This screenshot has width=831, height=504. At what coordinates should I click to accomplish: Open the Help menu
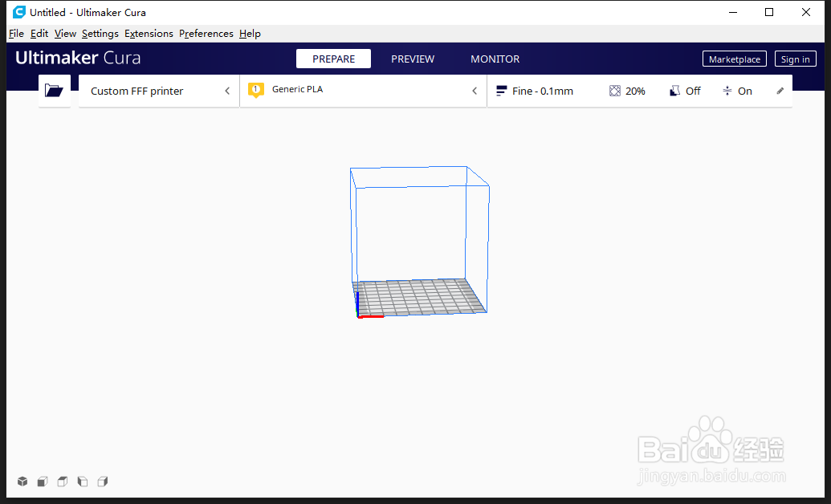pyautogui.click(x=250, y=34)
